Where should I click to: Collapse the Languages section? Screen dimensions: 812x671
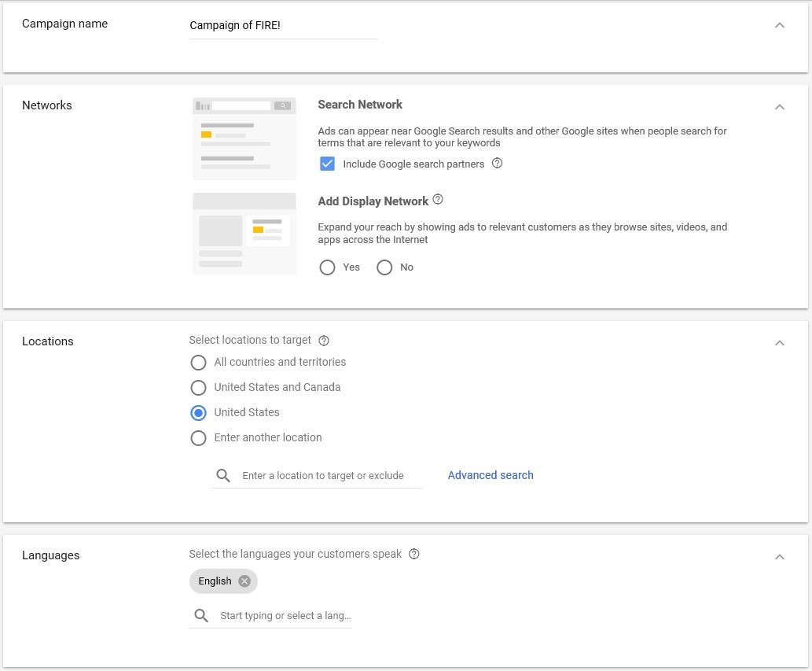tap(779, 557)
